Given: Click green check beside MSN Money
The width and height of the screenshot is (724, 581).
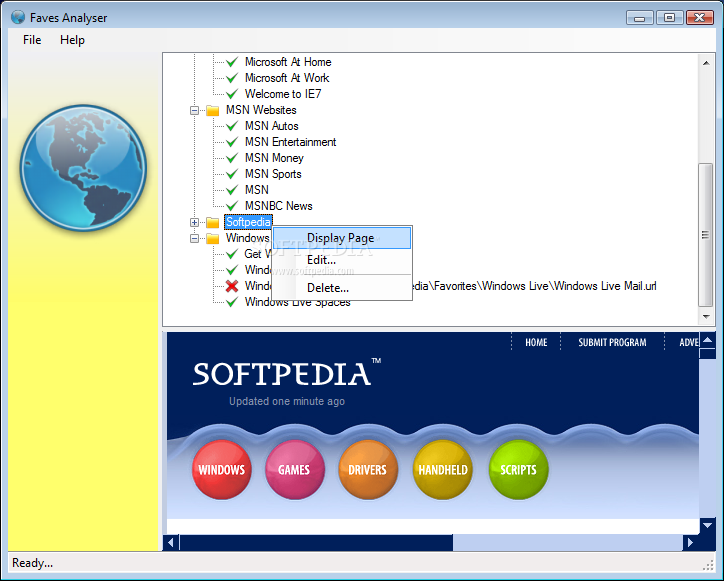Looking at the screenshot, I should click(232, 158).
